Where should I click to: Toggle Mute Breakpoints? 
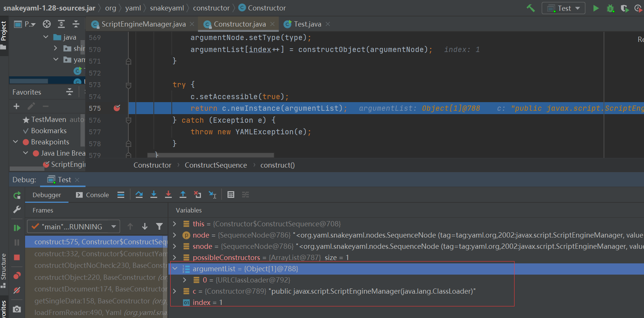17,290
